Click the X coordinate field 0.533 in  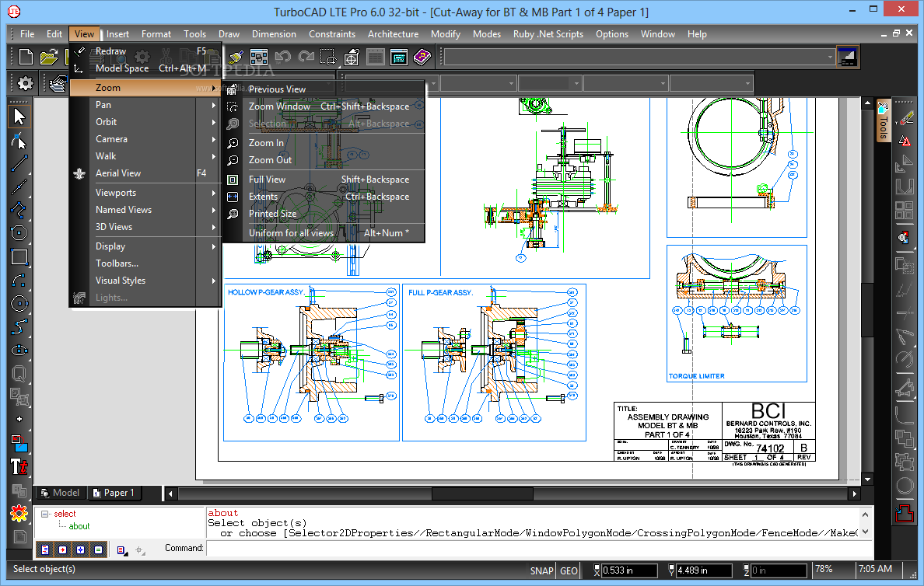(628, 570)
